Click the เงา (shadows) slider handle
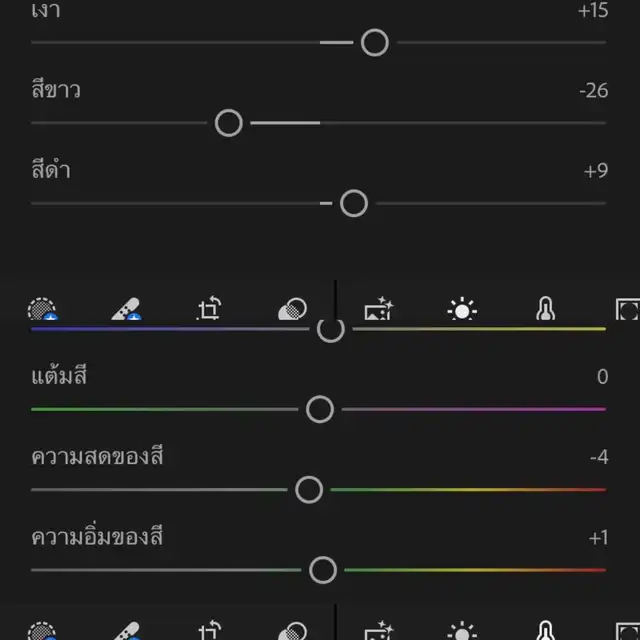 click(x=374, y=42)
